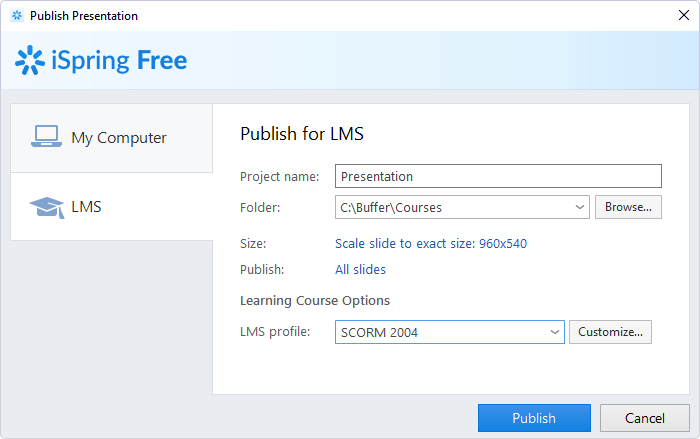700x439 pixels.
Task: Click the LMS profile dropdown arrow
Action: 554,332
